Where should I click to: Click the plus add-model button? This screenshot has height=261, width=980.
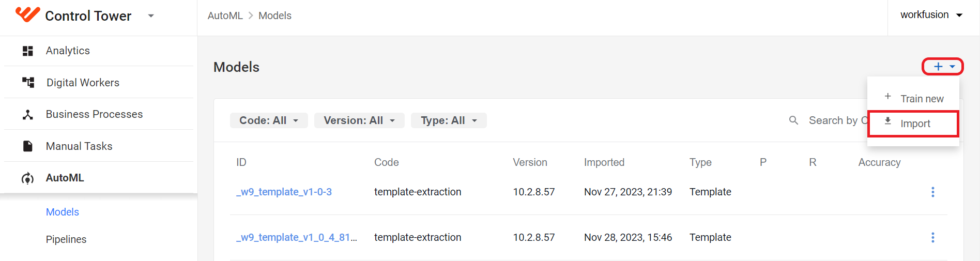(943, 67)
